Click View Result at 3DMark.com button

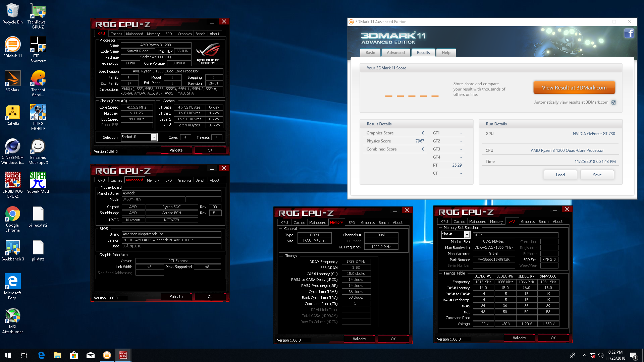(574, 88)
